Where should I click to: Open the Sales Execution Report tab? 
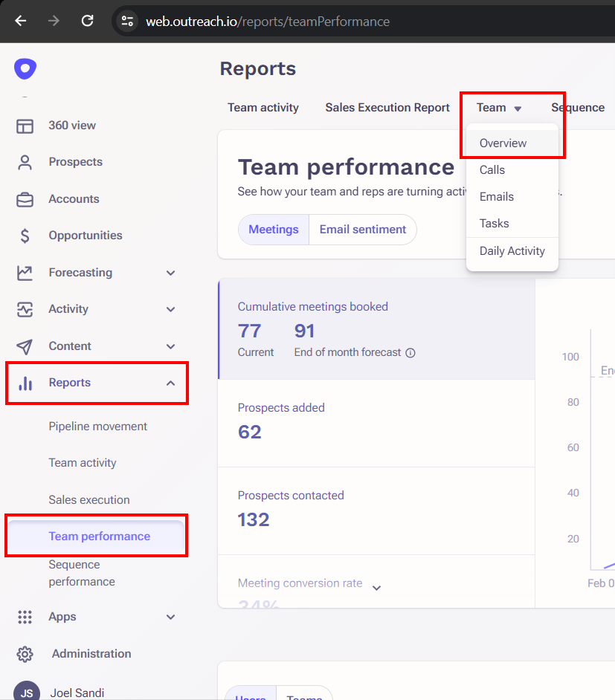click(x=387, y=107)
